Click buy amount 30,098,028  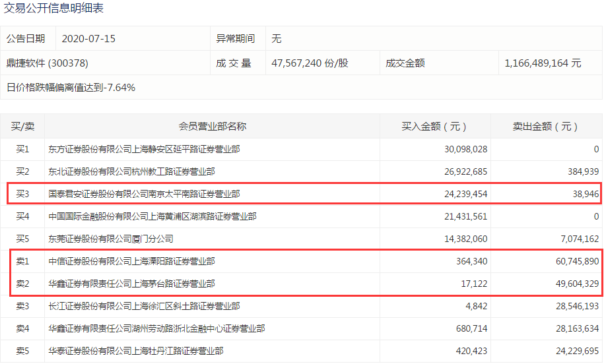466,149
